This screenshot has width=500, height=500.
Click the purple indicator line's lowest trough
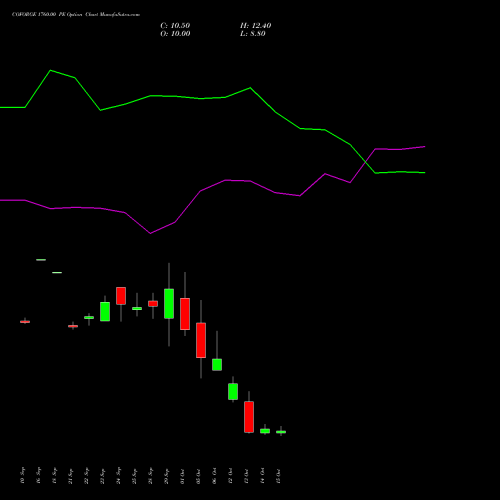(x=150, y=233)
